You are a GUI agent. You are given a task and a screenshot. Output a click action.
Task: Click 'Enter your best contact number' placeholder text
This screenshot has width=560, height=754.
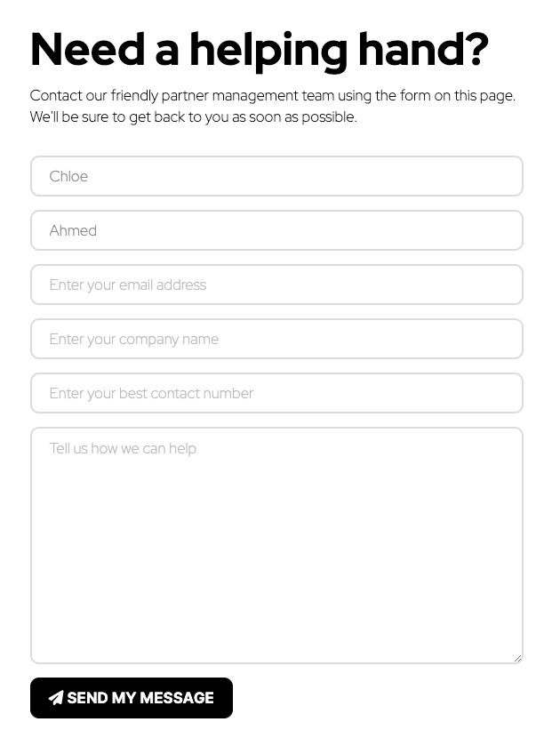[151, 393]
